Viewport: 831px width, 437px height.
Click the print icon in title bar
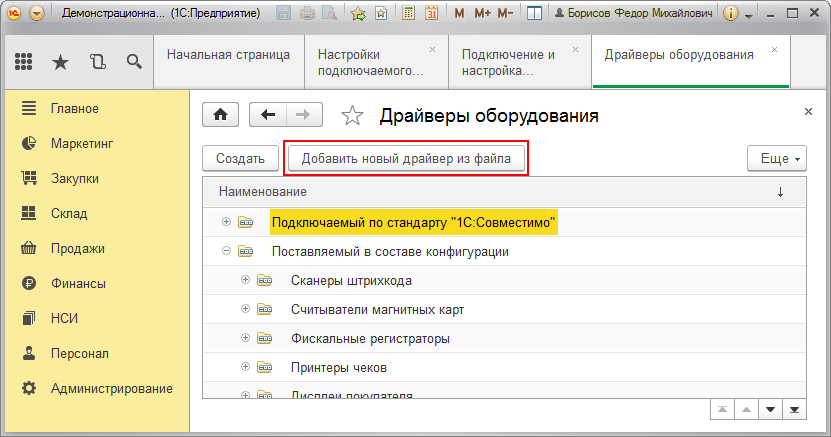point(307,13)
